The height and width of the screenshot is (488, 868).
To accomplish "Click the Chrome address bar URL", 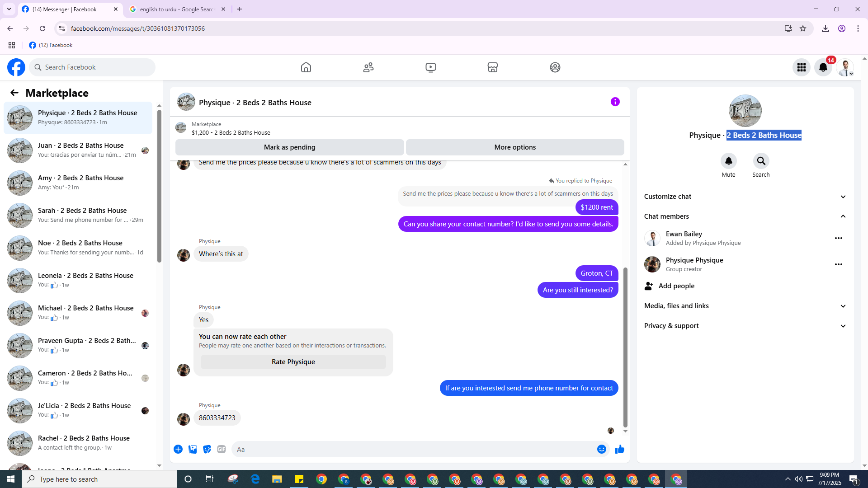I will tap(138, 28).
